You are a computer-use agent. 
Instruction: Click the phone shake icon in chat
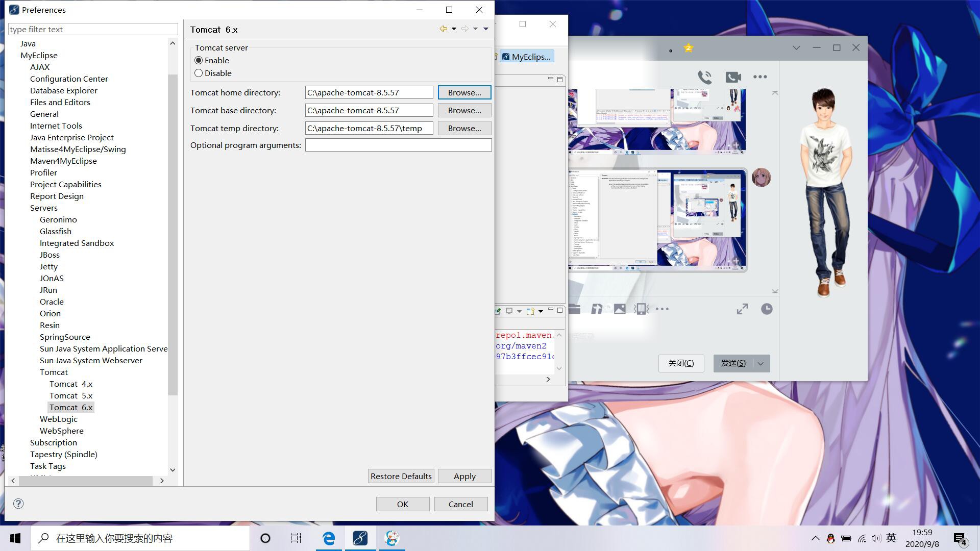(x=641, y=309)
